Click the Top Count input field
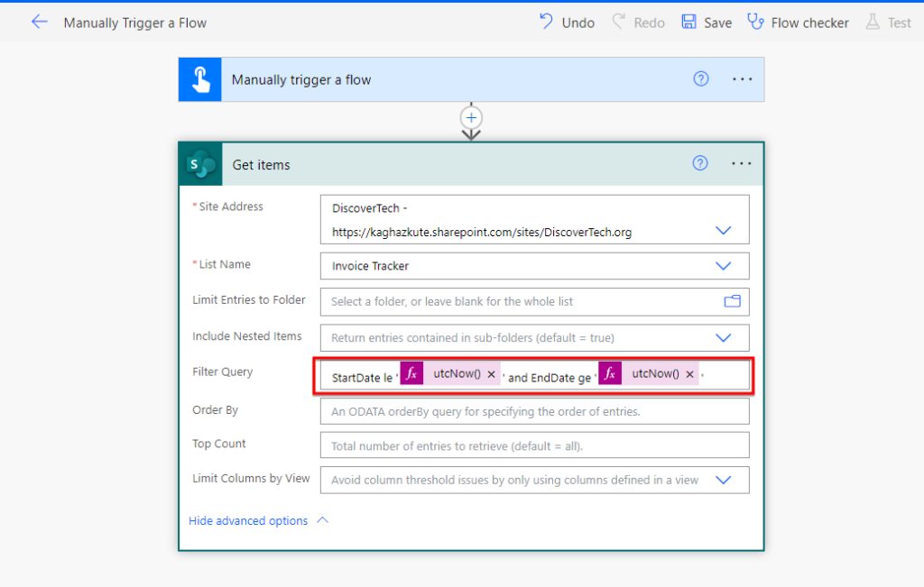924x587 pixels. (x=534, y=445)
